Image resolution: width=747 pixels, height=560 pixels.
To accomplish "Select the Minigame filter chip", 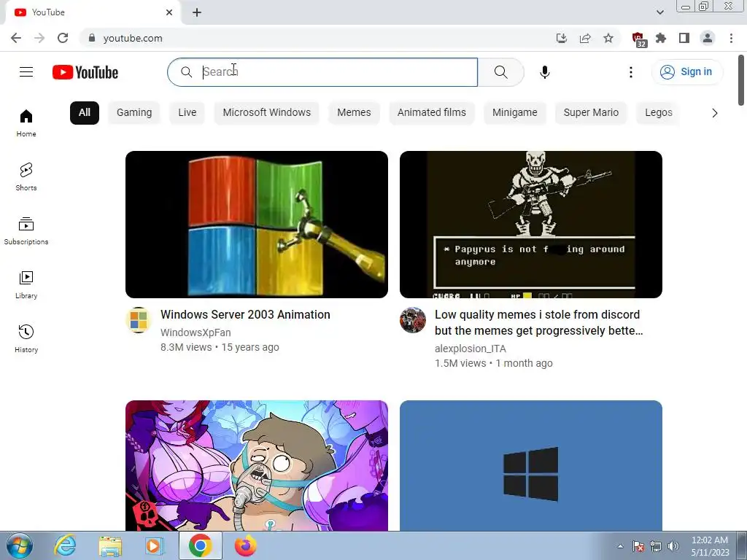I will coord(514,113).
